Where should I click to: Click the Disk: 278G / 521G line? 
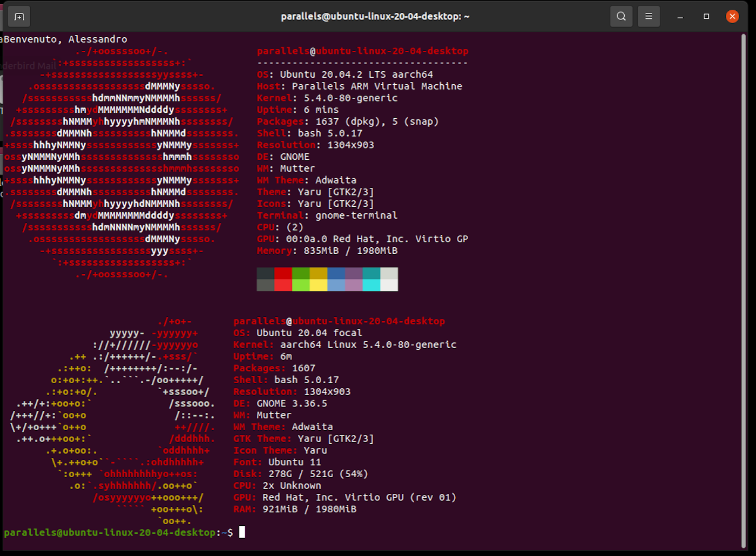coord(300,473)
